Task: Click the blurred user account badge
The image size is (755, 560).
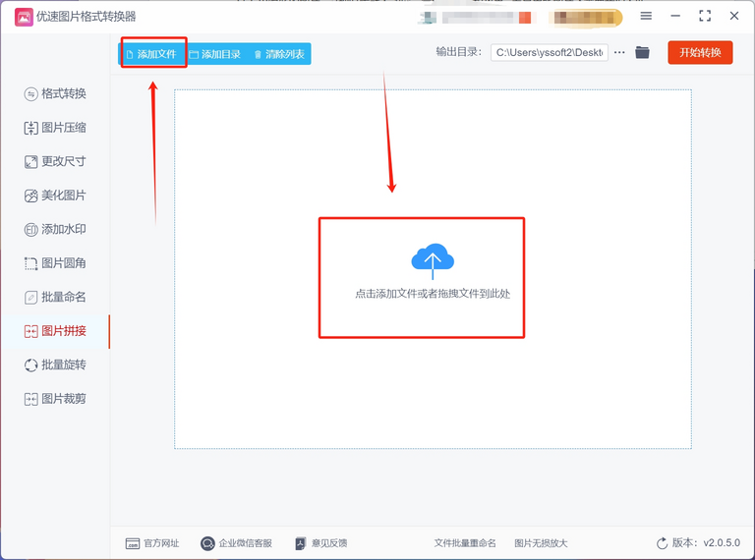Action: pyautogui.click(x=475, y=18)
